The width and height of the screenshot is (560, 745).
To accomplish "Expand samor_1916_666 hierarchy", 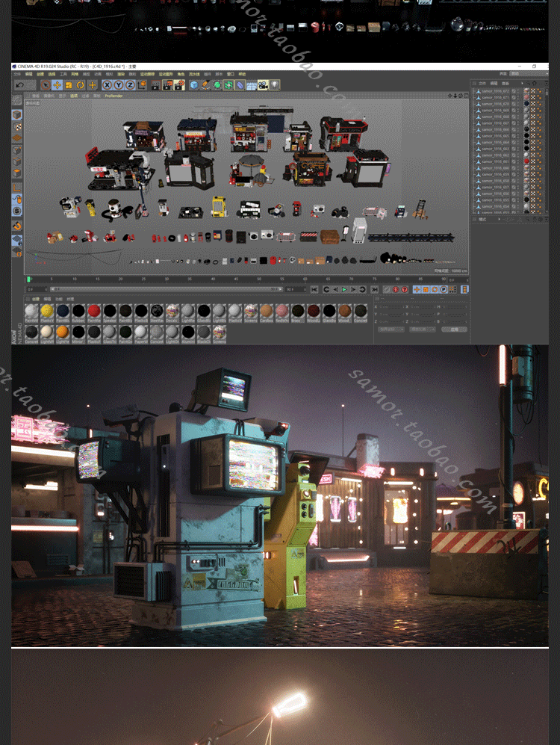I will click(x=474, y=130).
